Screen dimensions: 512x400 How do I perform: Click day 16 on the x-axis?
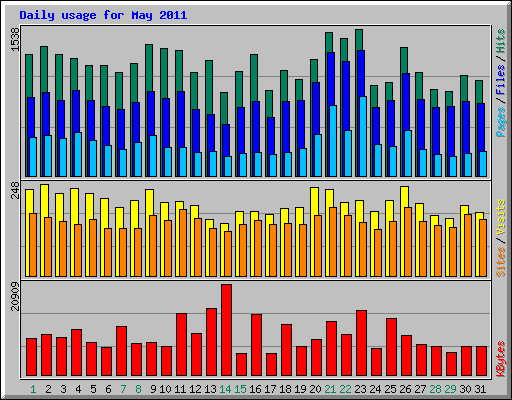tap(255, 389)
